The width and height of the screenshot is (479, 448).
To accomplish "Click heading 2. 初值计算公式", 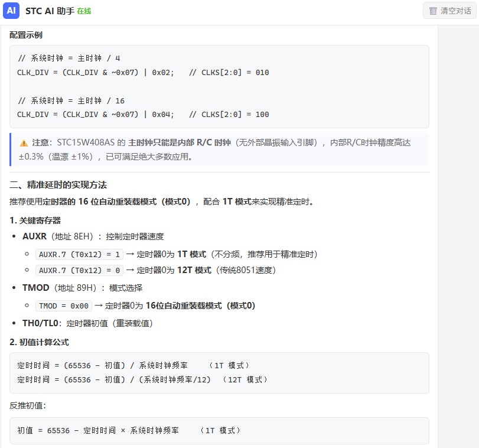I will click(39, 342).
